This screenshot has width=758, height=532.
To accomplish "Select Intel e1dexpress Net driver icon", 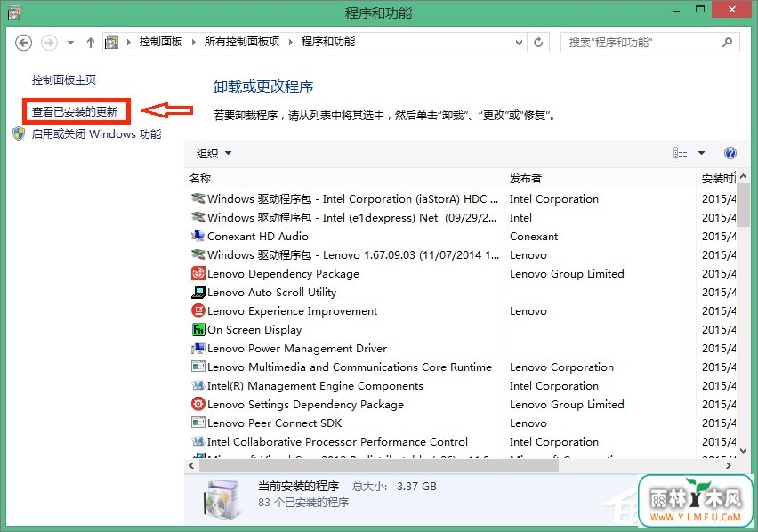I will pyautogui.click(x=198, y=217).
